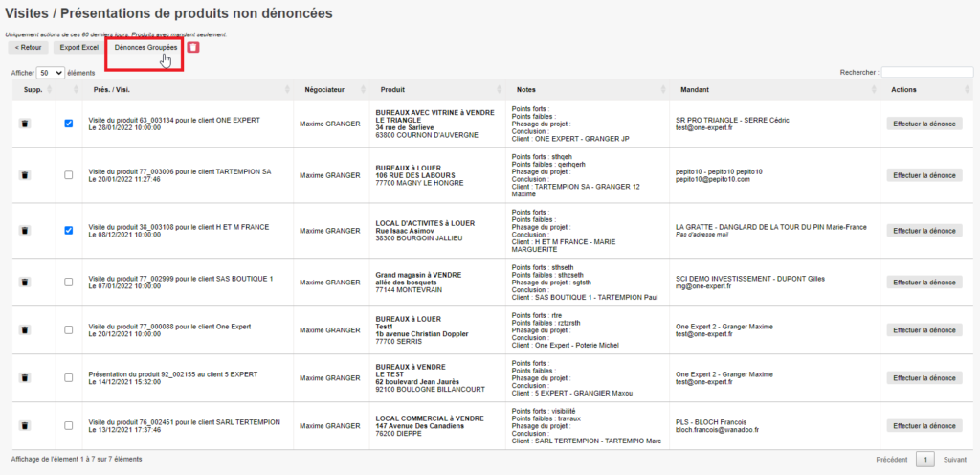980x475 pixels.
Task: Select the SARL TERTEMPION row checkbox
Action: 68,426
